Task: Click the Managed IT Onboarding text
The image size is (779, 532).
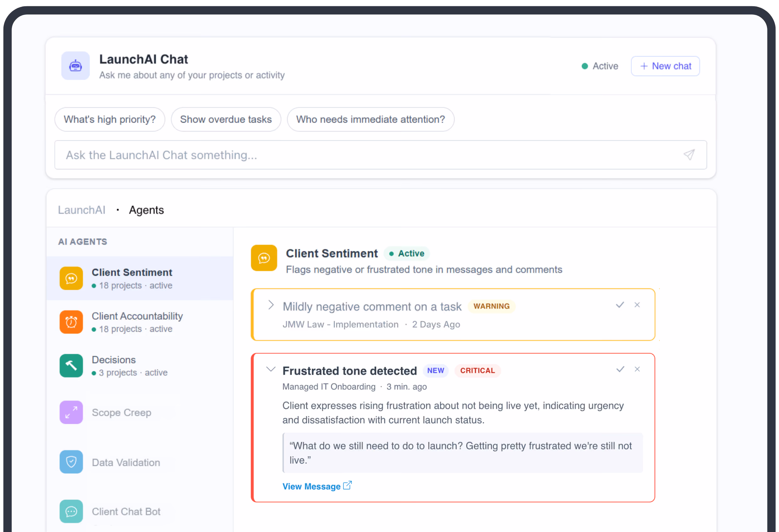Action: pos(329,387)
